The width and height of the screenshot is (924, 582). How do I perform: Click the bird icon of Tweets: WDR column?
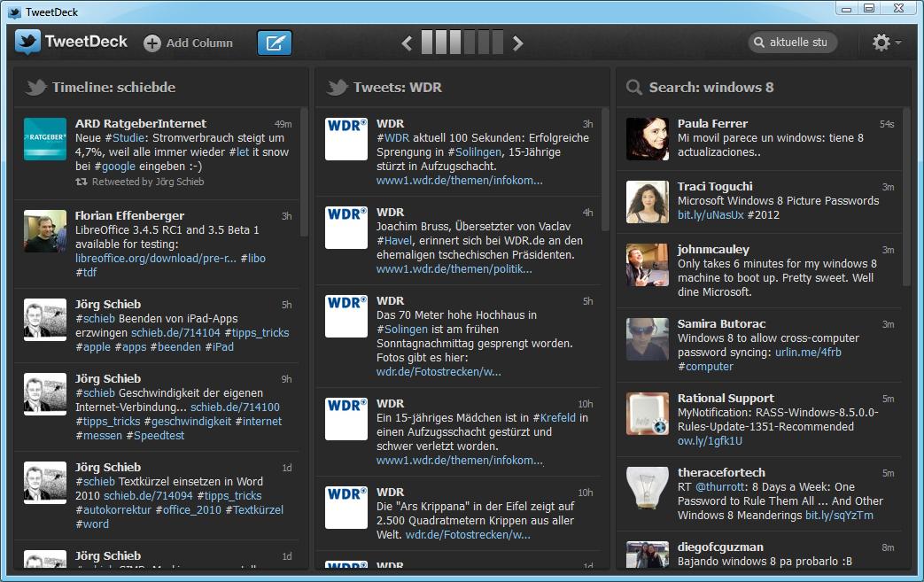pyautogui.click(x=338, y=87)
